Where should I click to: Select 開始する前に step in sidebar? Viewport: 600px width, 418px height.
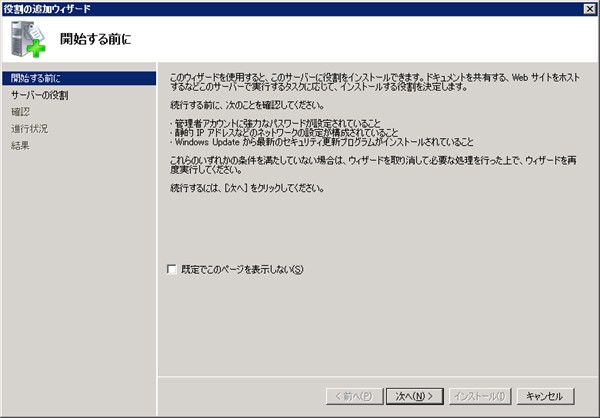(79, 78)
